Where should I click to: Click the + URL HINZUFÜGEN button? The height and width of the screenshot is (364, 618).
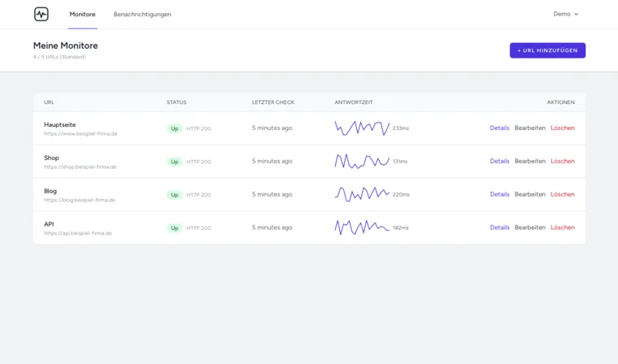[547, 50]
